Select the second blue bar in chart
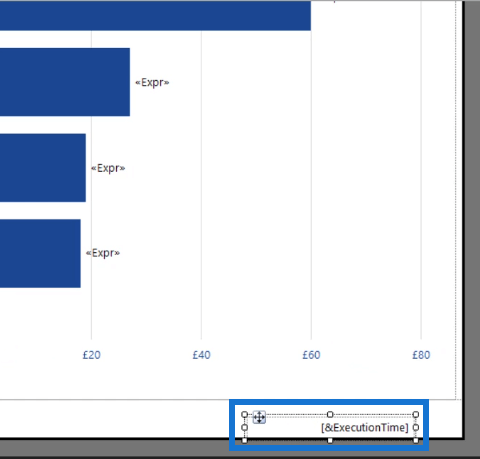Screen dimensions: 480x459 pos(65,82)
